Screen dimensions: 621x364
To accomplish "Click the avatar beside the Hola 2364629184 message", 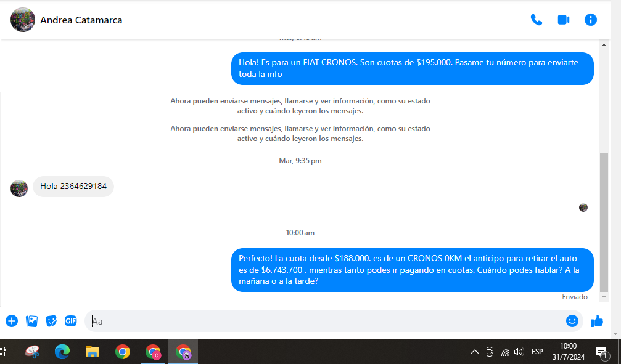I will (x=19, y=188).
